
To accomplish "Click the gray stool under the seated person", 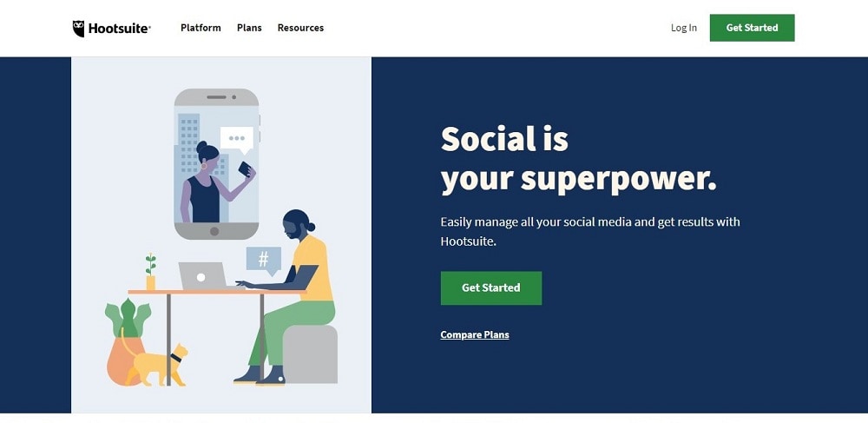I will (x=310, y=354).
